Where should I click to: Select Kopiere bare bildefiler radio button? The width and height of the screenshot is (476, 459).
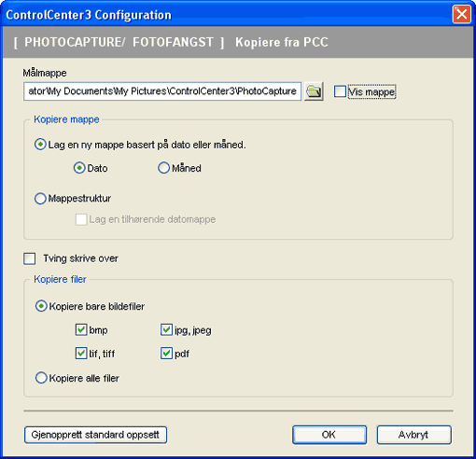pyautogui.click(x=41, y=306)
